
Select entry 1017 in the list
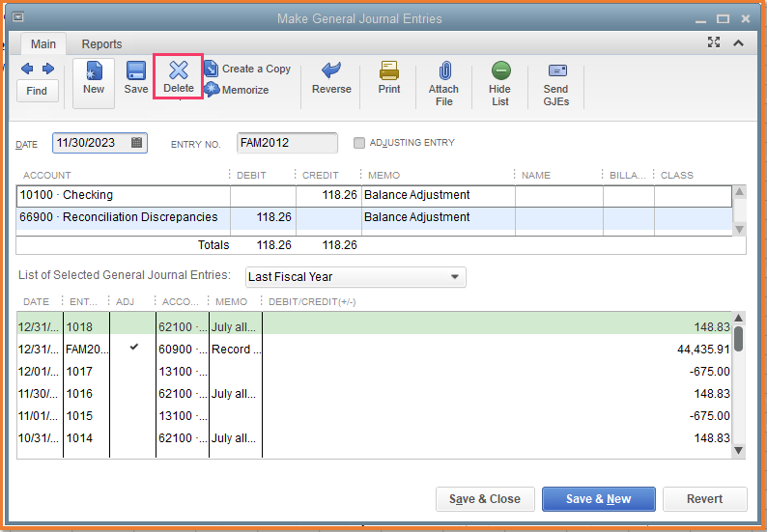click(374, 371)
